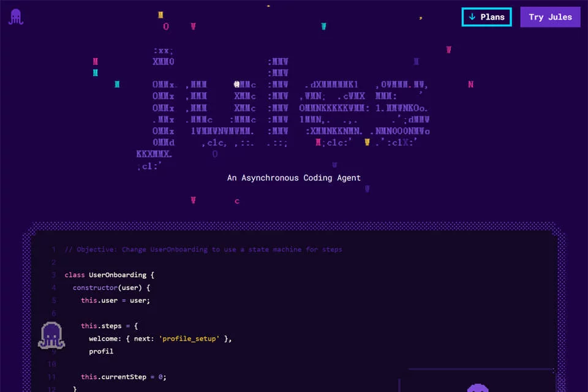
Task: Click the cyan glyph near top center
Action: pyautogui.click(x=323, y=26)
